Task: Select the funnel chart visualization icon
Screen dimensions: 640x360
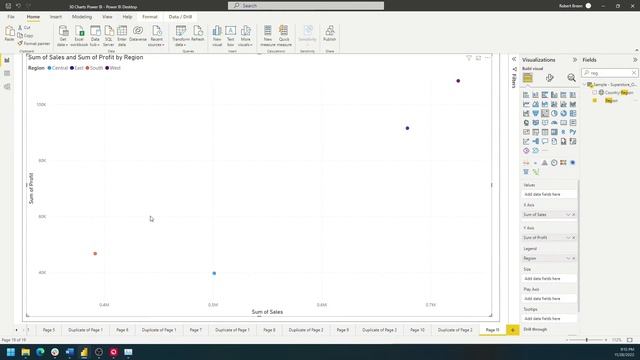Action: pyautogui.click(x=536, y=113)
